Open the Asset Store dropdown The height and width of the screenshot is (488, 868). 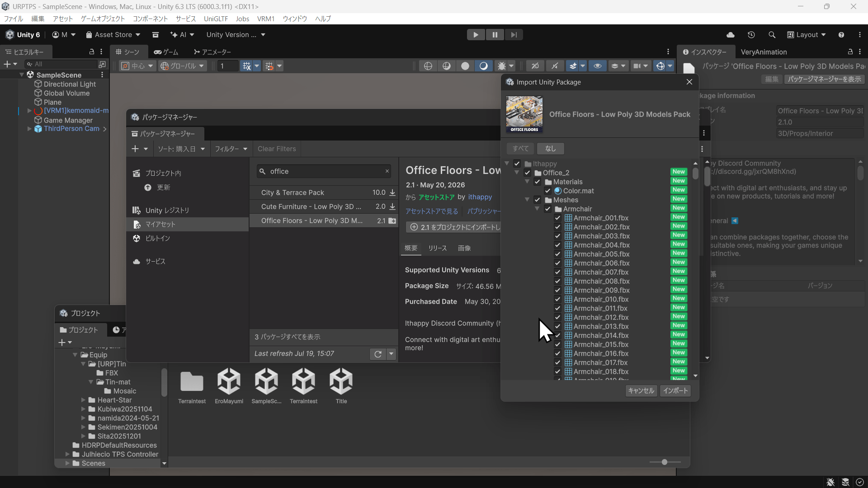[x=113, y=35]
